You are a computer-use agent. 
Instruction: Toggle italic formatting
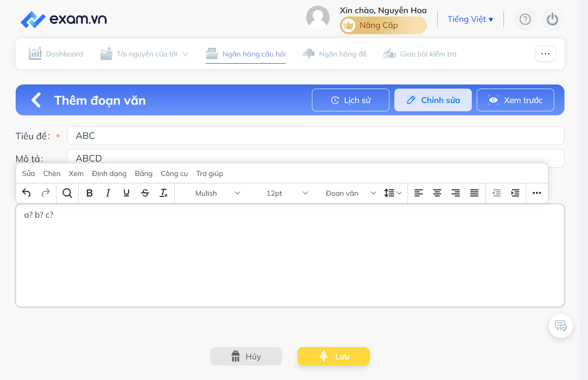coord(108,193)
